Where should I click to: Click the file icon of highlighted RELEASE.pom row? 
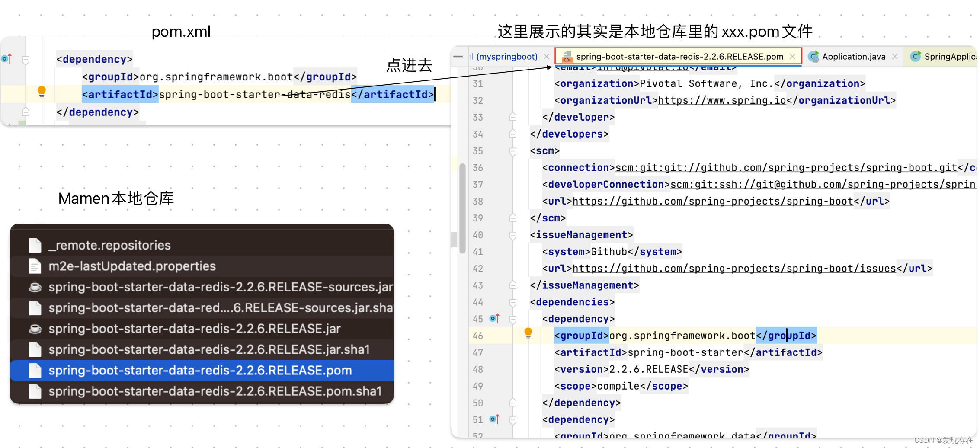pos(35,371)
